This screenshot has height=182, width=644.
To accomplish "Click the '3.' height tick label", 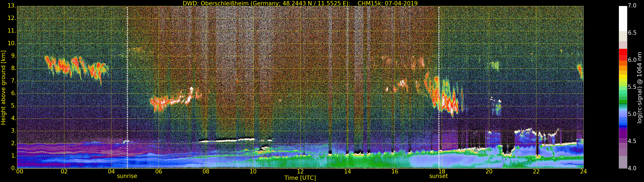I will (14, 131).
